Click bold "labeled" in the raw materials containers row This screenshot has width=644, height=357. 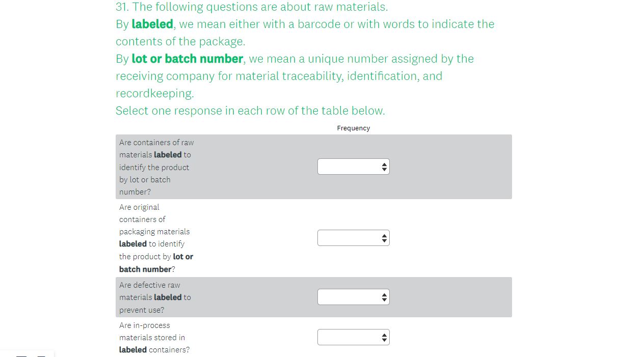point(168,155)
